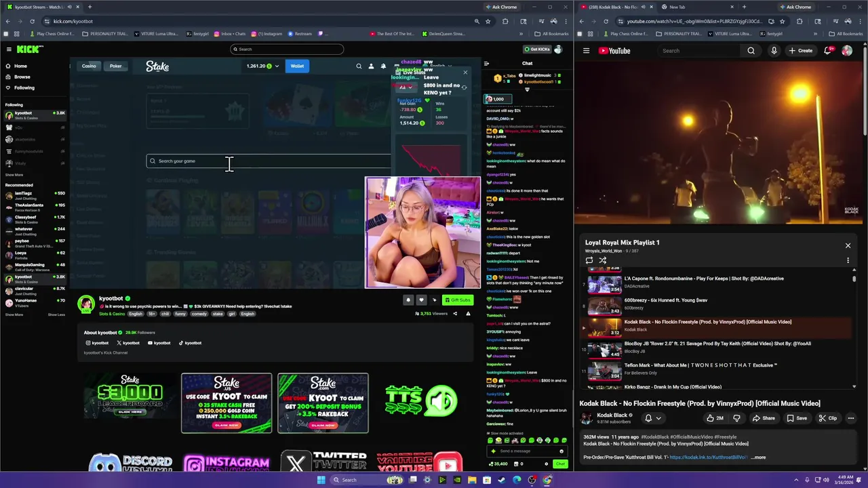Open kyootbot TikTok link in About
The width and height of the screenshot is (868, 488).
click(190, 343)
